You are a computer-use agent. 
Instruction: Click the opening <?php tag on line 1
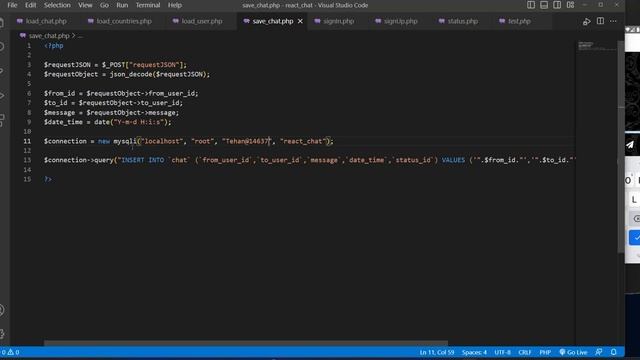(54, 46)
